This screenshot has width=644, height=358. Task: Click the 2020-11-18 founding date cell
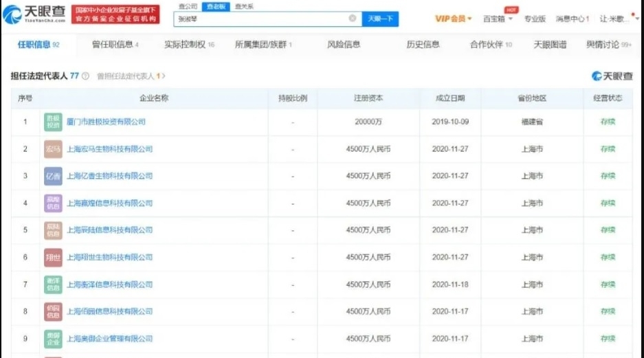click(x=450, y=284)
